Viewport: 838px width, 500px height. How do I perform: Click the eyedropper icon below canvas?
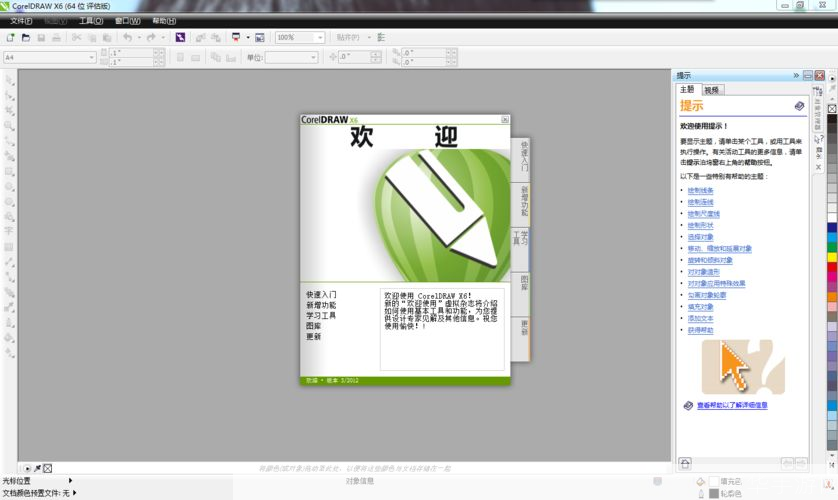click(x=37, y=468)
